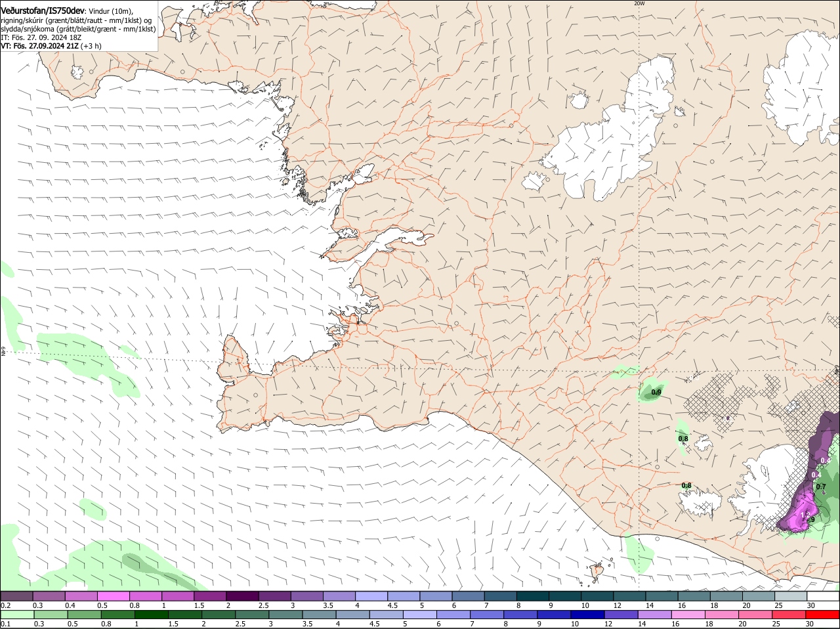840x629 pixels.
Task: Click the 0.9 precipitation value on the map
Action: coord(656,393)
